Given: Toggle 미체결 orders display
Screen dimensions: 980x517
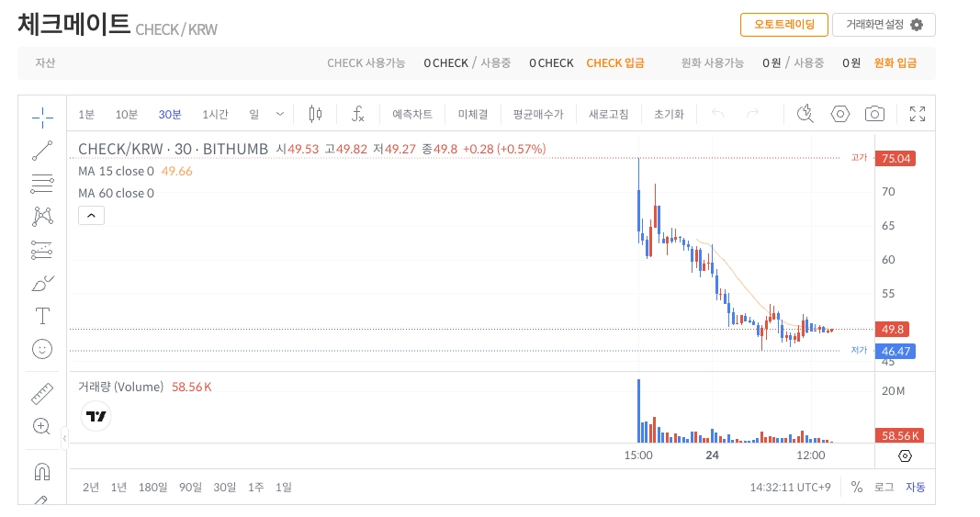Looking at the screenshot, I should pos(472,115).
